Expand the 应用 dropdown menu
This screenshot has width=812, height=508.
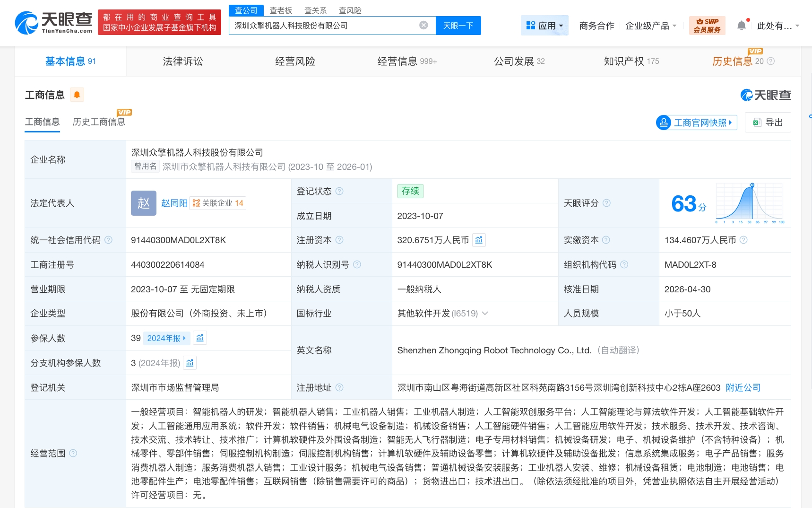point(544,26)
